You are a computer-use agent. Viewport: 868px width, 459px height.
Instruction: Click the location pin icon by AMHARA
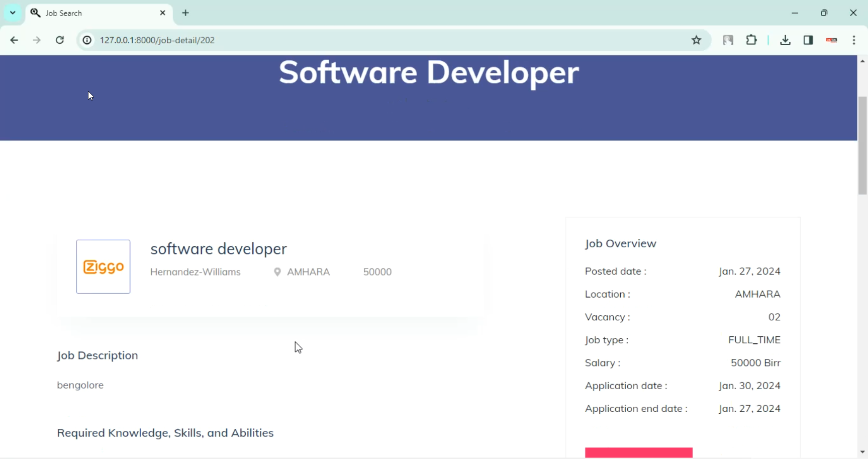click(277, 272)
